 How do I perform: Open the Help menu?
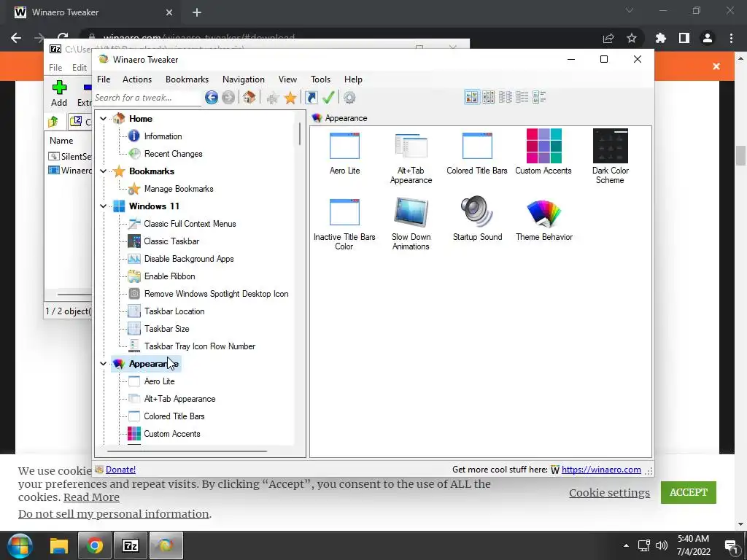(x=354, y=79)
